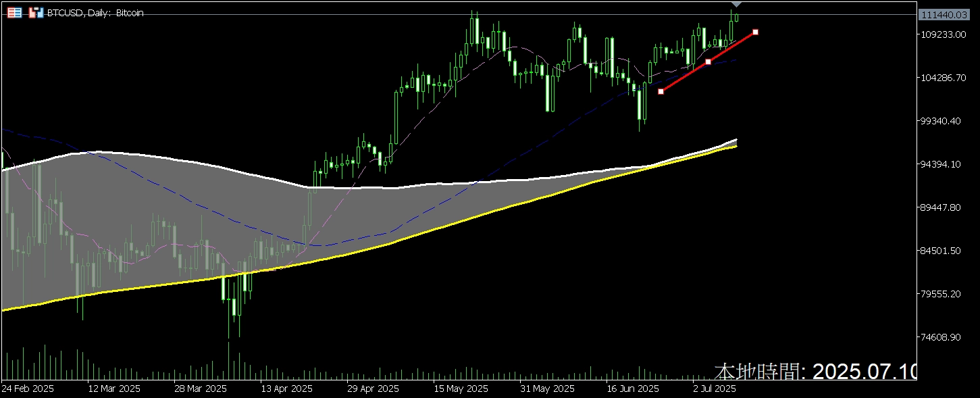Click the 99340.40 price axis label

click(x=940, y=121)
